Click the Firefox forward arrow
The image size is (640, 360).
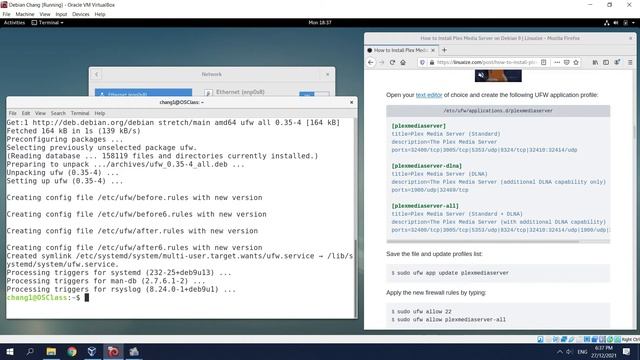point(382,62)
